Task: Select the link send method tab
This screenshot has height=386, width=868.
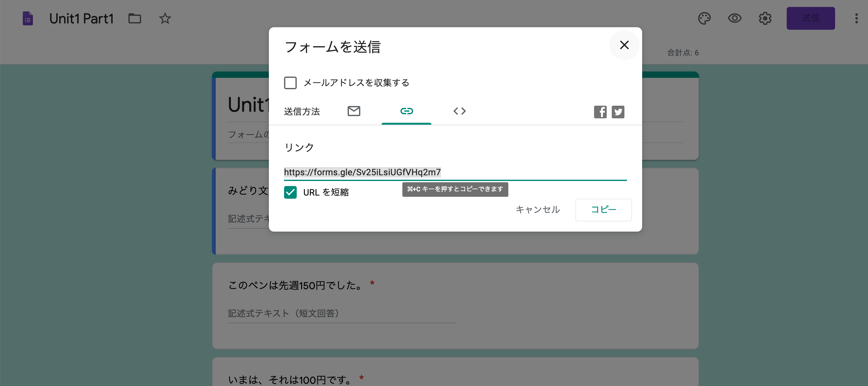Action: tap(406, 111)
